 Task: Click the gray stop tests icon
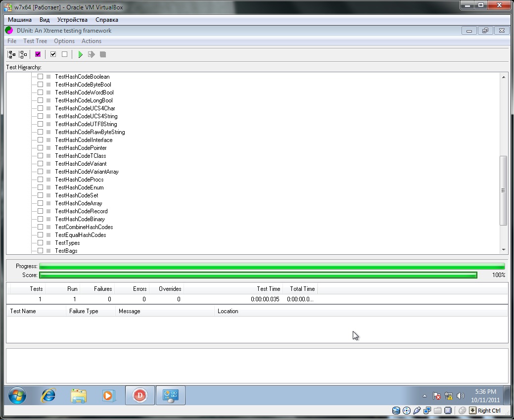tap(103, 54)
